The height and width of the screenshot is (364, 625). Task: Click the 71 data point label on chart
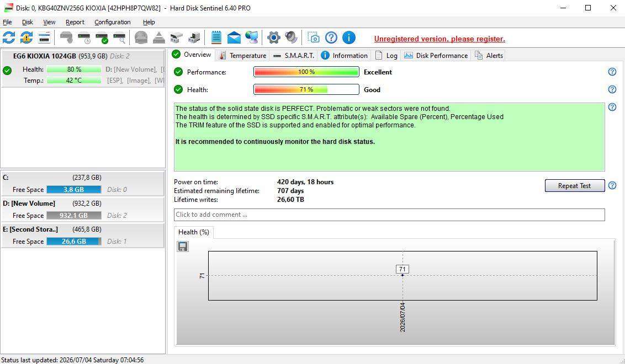point(402,269)
